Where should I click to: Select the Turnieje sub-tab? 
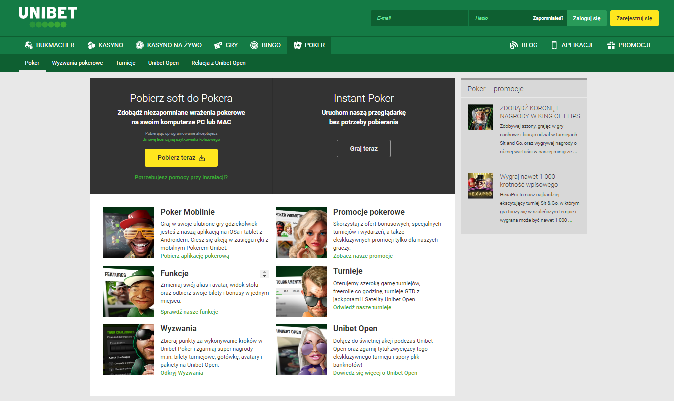[126, 63]
